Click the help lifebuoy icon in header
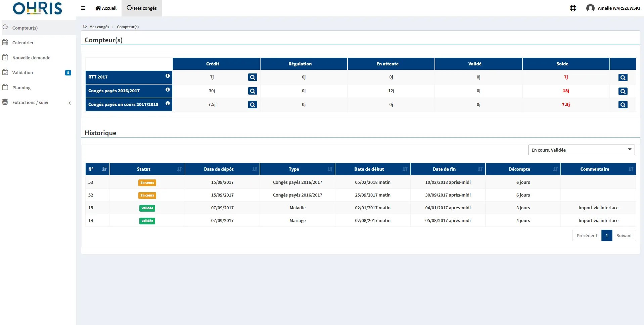 pos(573,8)
